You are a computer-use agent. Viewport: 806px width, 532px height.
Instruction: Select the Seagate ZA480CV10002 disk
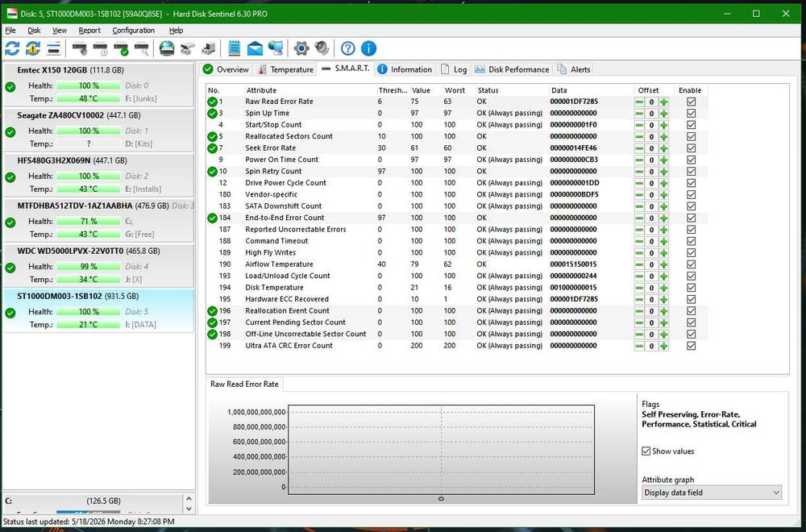[x=98, y=131]
